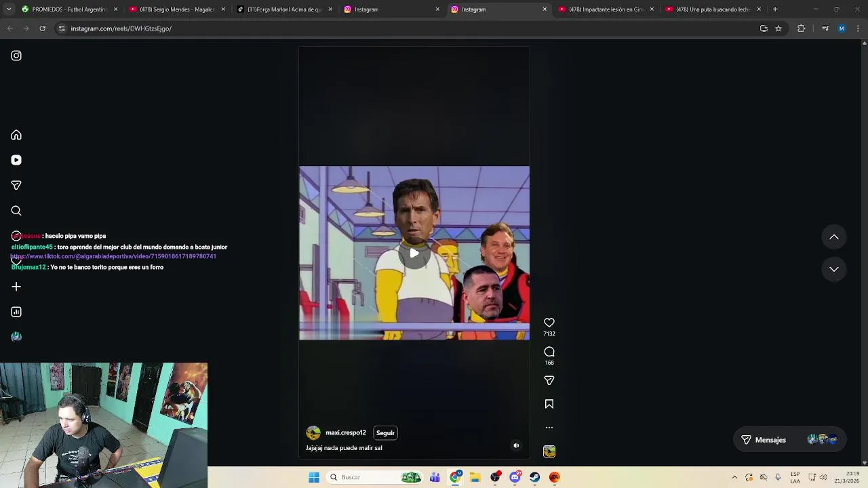Play the reel with center play button
Image resolution: width=868 pixels, height=488 pixels.
point(414,253)
